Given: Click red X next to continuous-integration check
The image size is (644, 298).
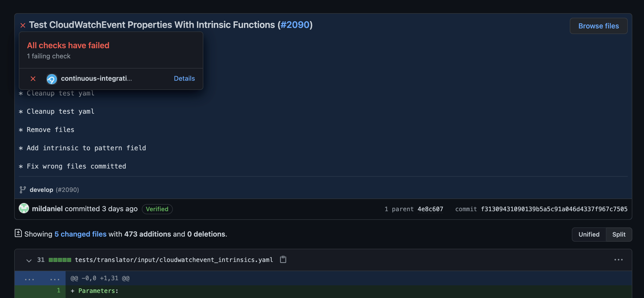Looking at the screenshot, I should pyautogui.click(x=33, y=79).
